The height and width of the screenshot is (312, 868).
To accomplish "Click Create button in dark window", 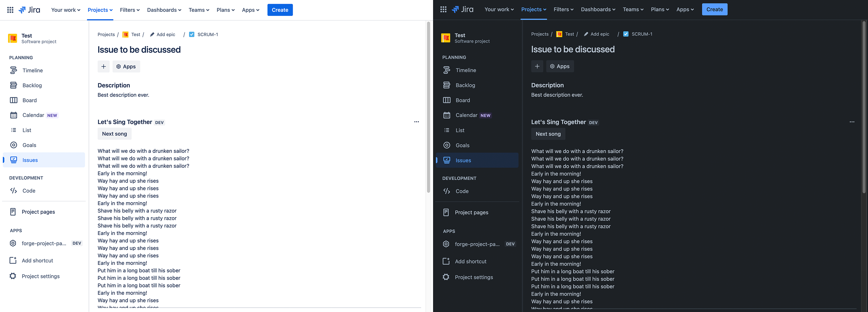I will [715, 9].
